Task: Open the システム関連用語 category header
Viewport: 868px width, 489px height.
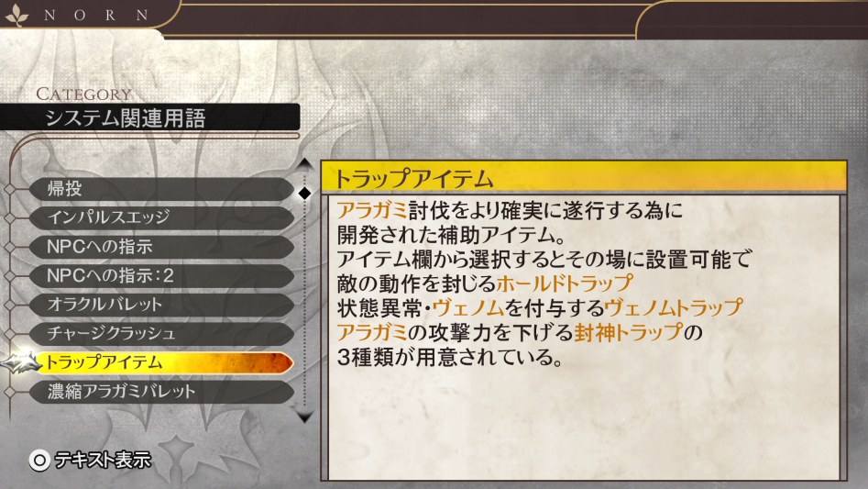Action: [149, 117]
